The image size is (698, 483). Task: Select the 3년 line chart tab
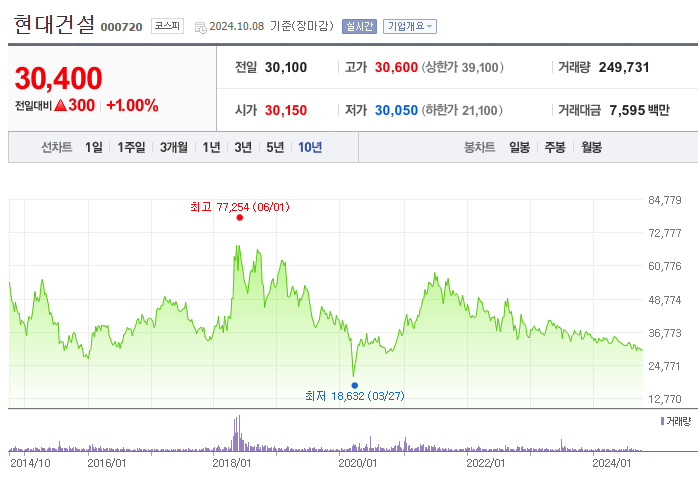coord(243,147)
